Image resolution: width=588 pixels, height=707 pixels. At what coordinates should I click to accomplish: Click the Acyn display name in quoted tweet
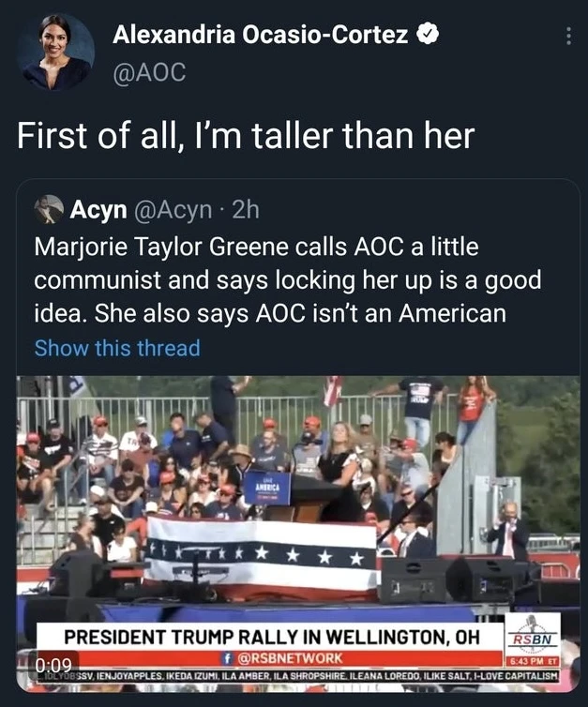(x=98, y=210)
